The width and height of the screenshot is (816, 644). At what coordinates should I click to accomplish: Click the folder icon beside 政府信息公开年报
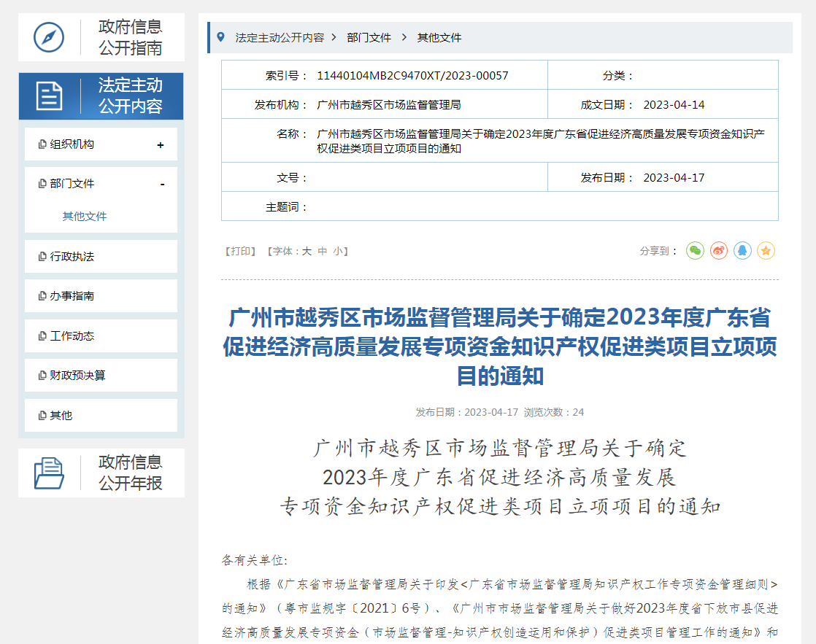click(49, 473)
